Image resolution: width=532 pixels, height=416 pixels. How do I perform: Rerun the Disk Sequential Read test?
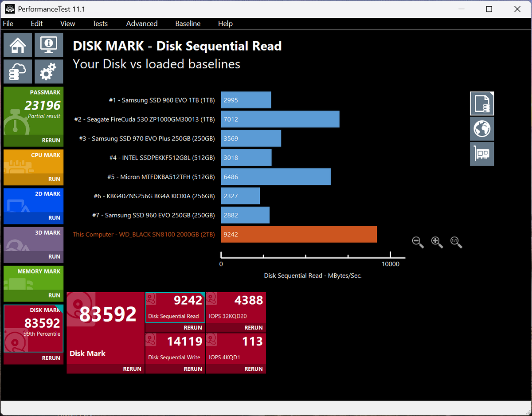(x=193, y=328)
